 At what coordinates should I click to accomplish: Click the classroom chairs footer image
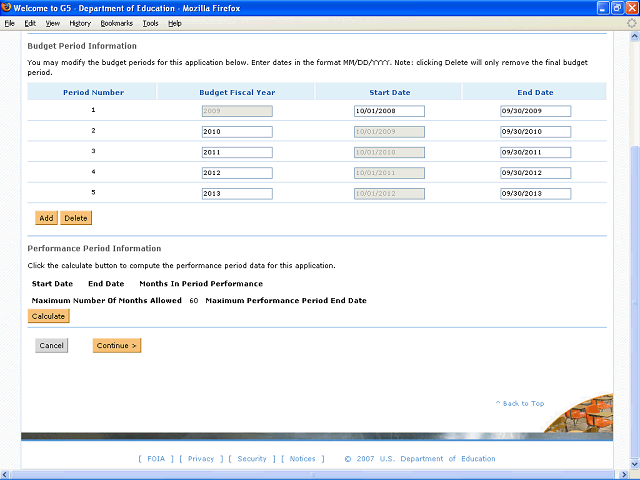pos(580,413)
